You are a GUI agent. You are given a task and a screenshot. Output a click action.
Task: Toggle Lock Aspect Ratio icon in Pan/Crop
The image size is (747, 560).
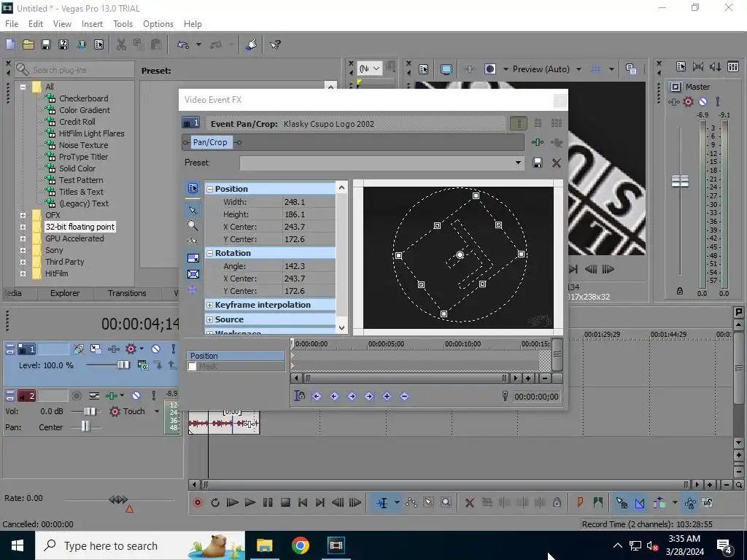pyautogui.click(x=193, y=258)
